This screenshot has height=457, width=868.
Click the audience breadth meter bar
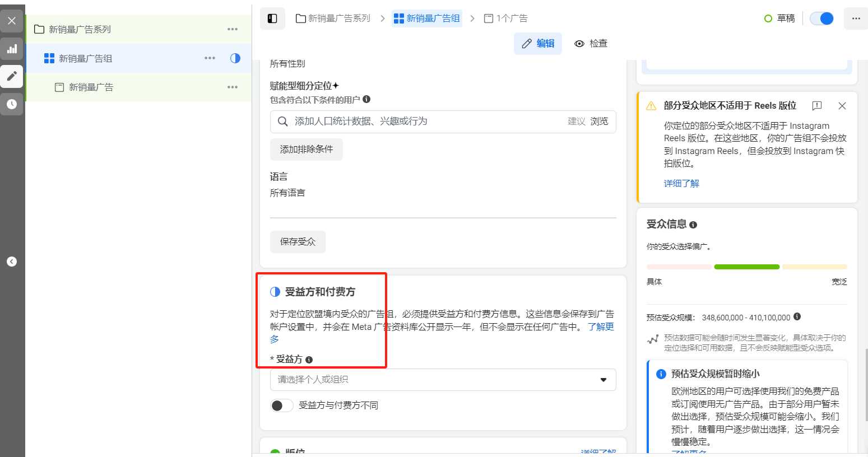click(747, 267)
